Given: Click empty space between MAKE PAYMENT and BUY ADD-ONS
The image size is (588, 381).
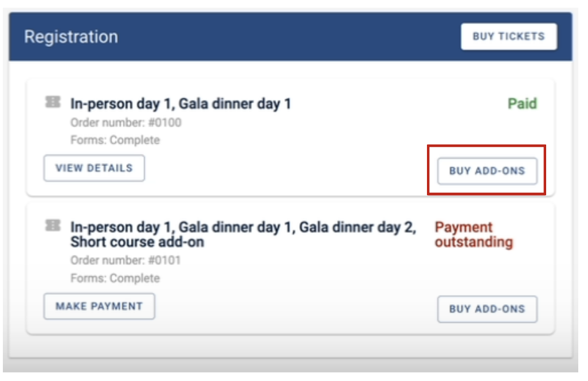Looking at the screenshot, I should click(x=296, y=308).
